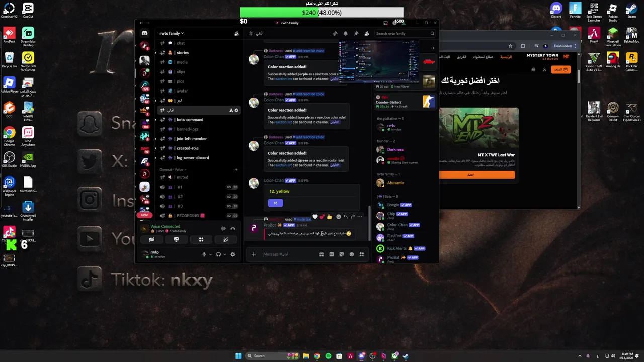This screenshot has width=644, height=362.
Task: Open the orange store button on Mystery Town site
Action: click(560, 69)
